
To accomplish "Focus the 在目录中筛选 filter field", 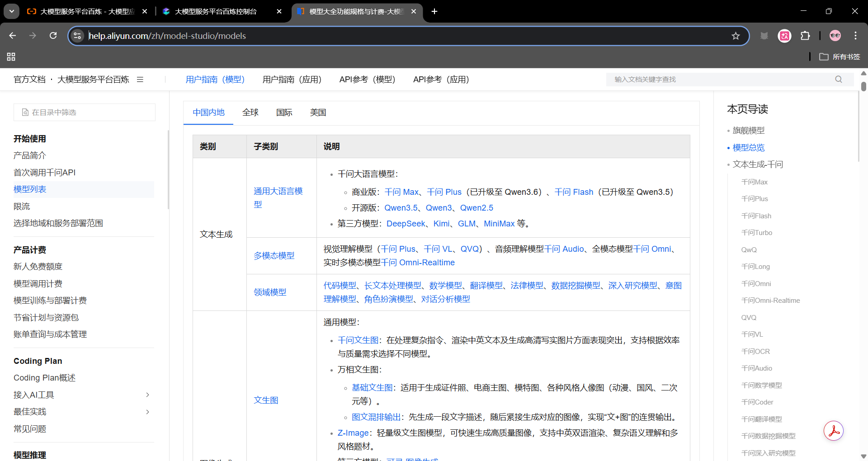I will 85,112.
